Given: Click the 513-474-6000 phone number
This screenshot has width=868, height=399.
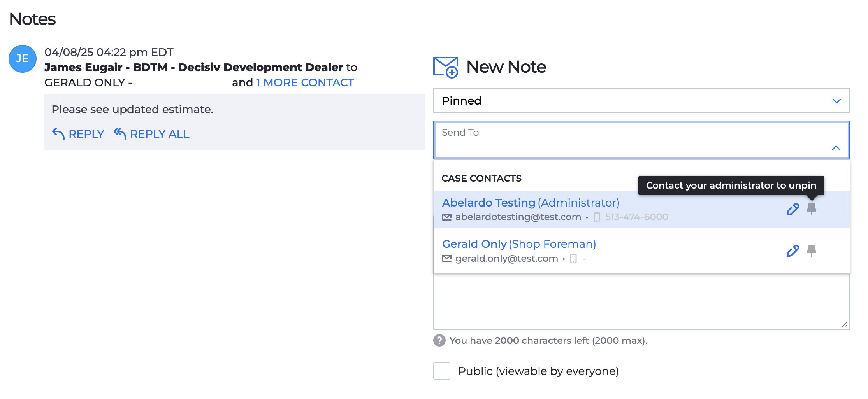Looking at the screenshot, I should (636, 217).
